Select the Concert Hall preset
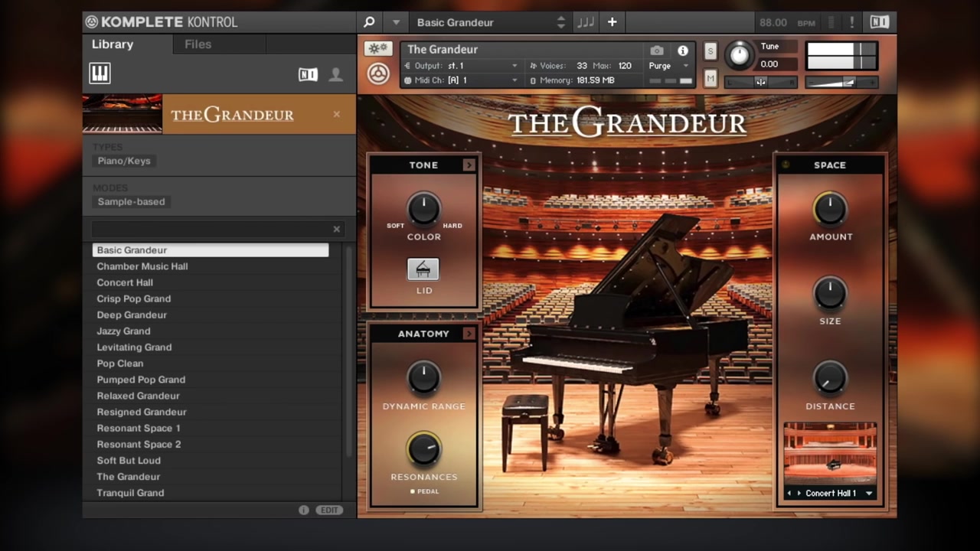The height and width of the screenshot is (551, 980). (211, 282)
